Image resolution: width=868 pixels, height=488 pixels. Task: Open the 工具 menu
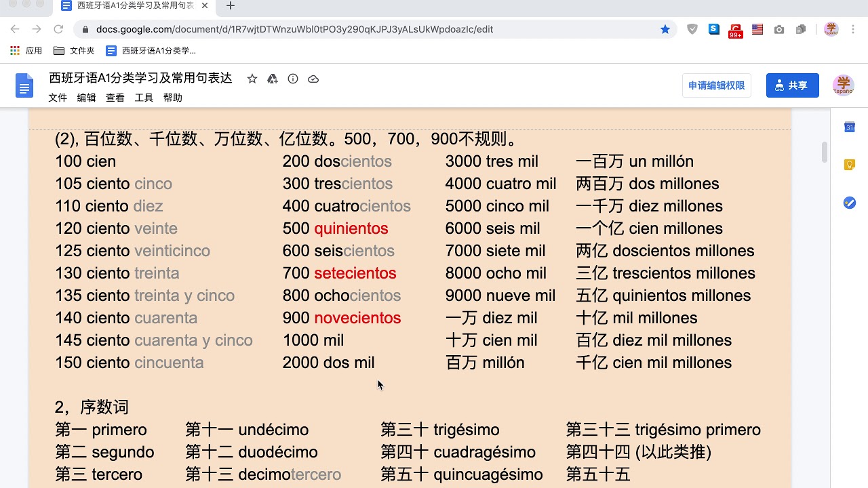[x=144, y=98]
